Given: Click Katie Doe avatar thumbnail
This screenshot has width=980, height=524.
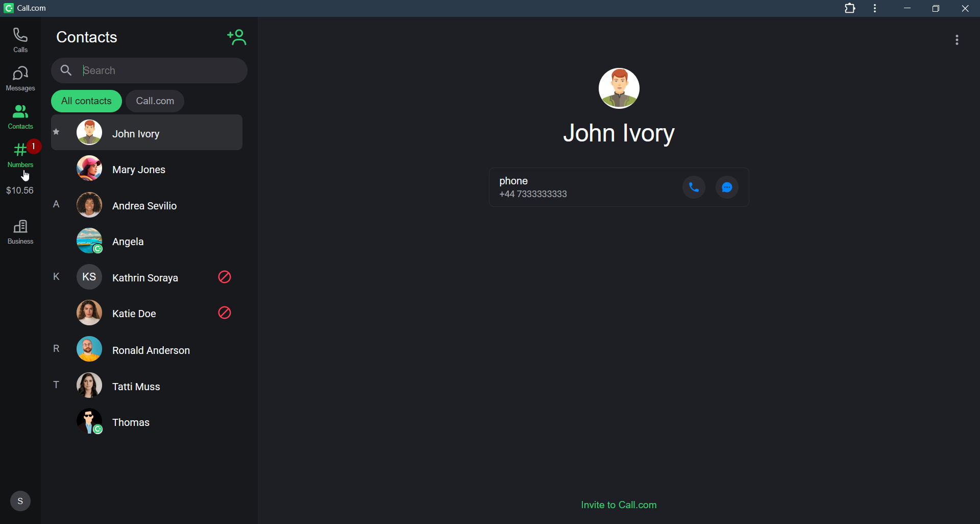Looking at the screenshot, I should click(x=89, y=313).
